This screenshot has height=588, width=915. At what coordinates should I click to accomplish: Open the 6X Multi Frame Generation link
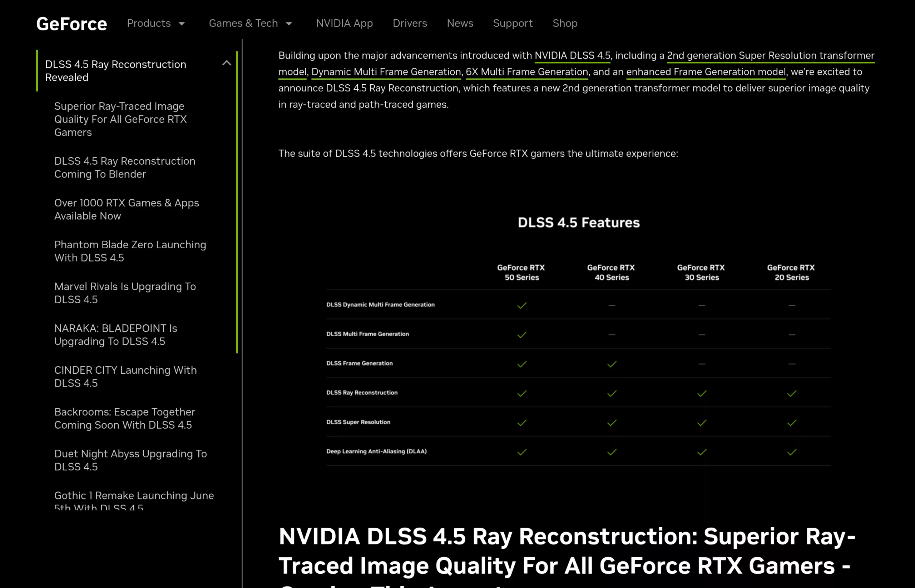[x=527, y=72]
